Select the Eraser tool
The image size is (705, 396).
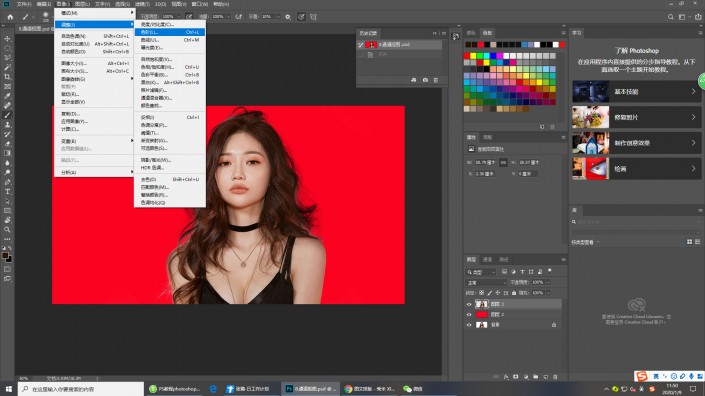(7, 144)
